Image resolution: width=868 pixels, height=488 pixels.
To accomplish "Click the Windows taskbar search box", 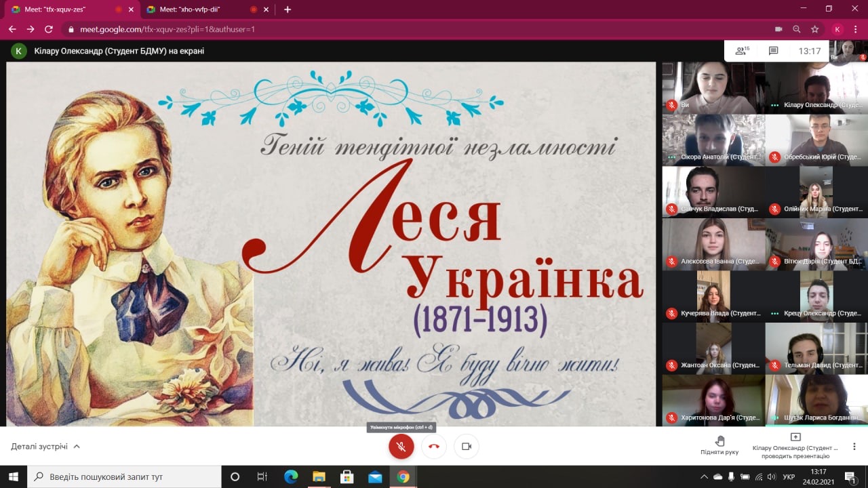I will pos(124,476).
